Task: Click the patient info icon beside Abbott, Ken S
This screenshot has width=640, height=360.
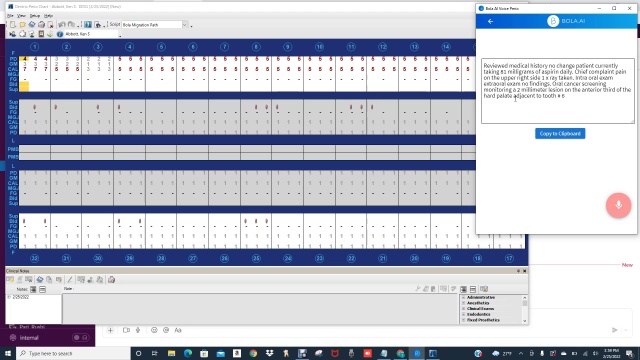Action: pyautogui.click(x=60, y=34)
